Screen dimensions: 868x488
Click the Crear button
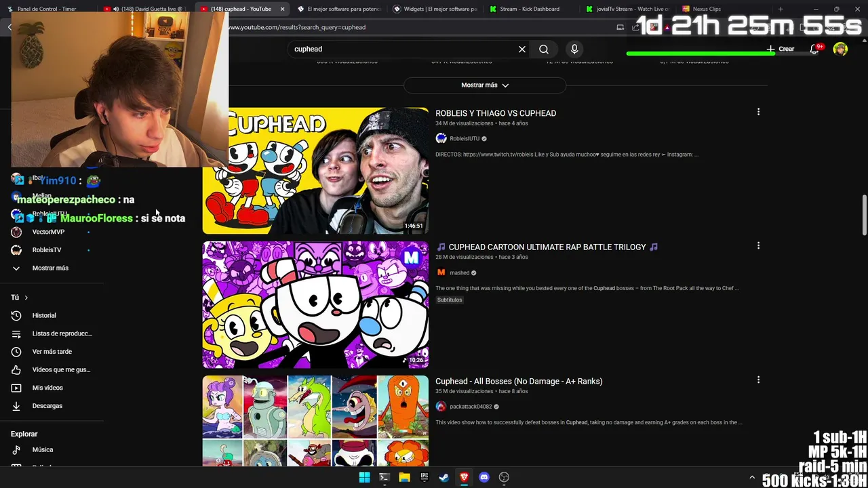(781, 49)
